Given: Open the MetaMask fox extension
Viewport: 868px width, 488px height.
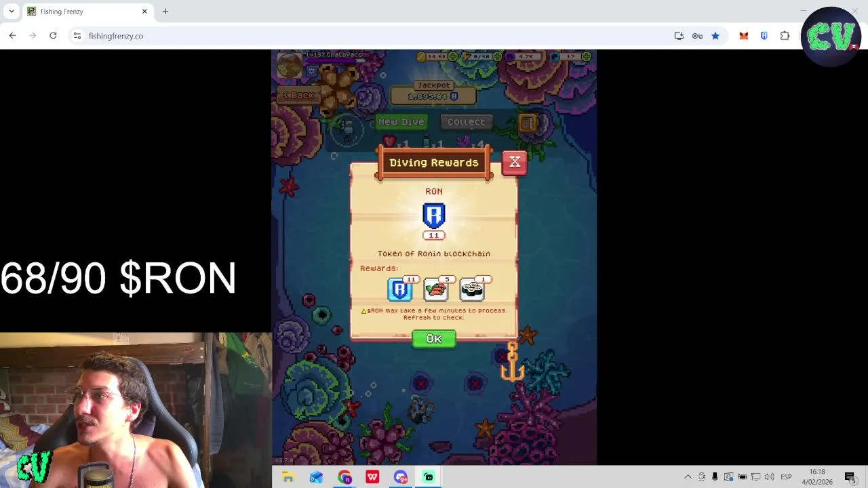Looking at the screenshot, I should [744, 36].
